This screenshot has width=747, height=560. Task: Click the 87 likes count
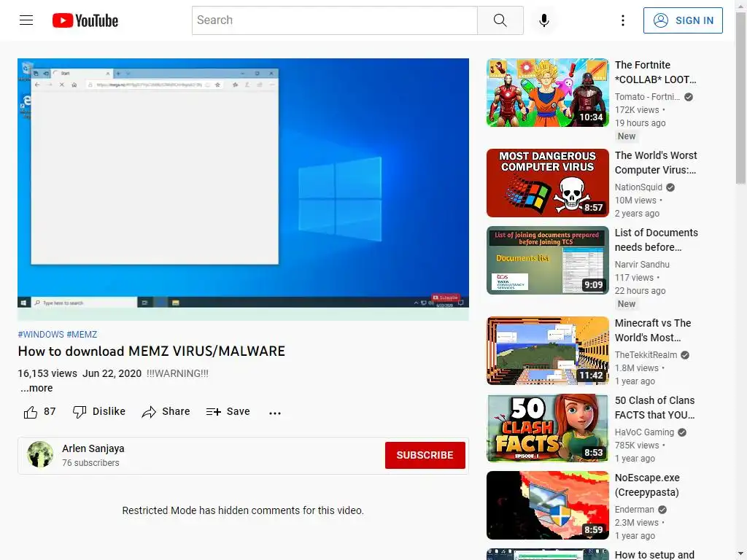click(50, 411)
